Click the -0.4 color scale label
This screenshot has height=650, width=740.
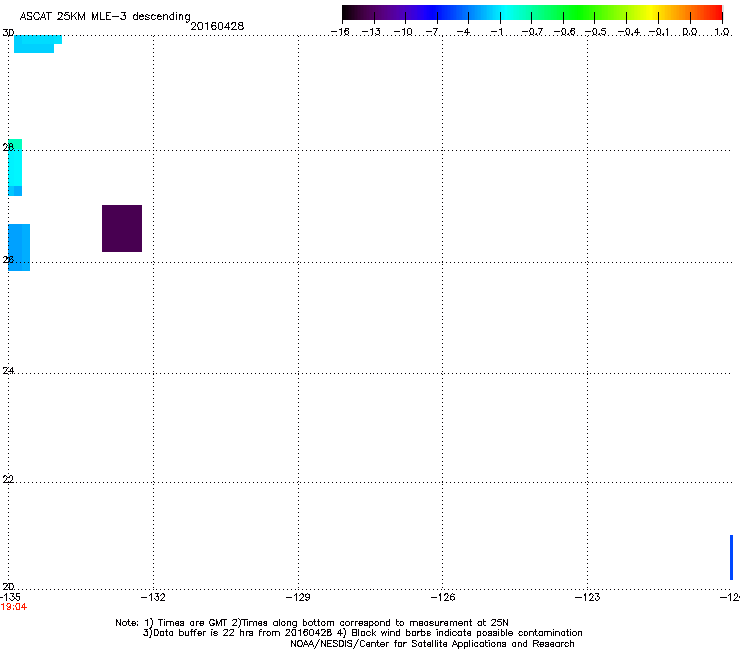coord(629,32)
